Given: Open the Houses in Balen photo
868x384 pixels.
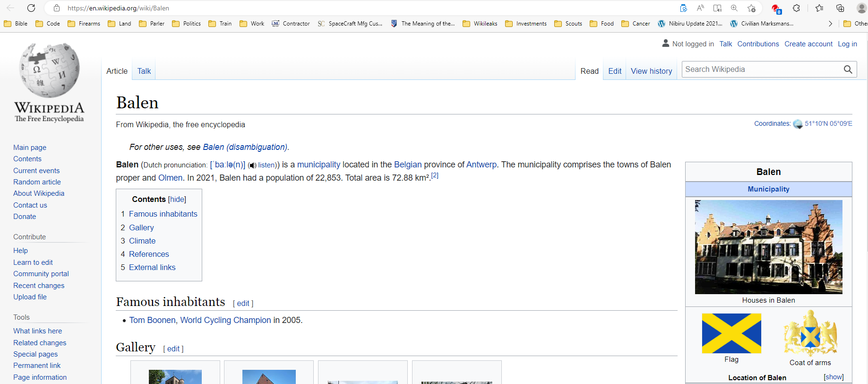Looking at the screenshot, I should [x=768, y=247].
